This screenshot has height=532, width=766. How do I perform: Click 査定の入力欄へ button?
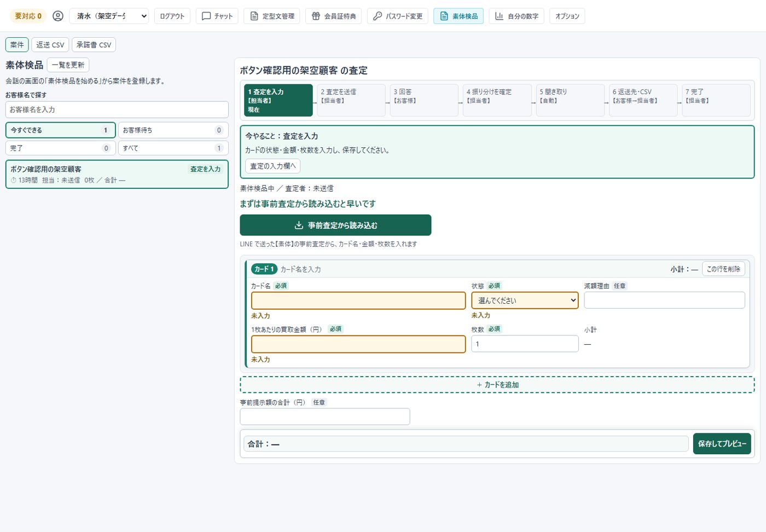pos(272,166)
